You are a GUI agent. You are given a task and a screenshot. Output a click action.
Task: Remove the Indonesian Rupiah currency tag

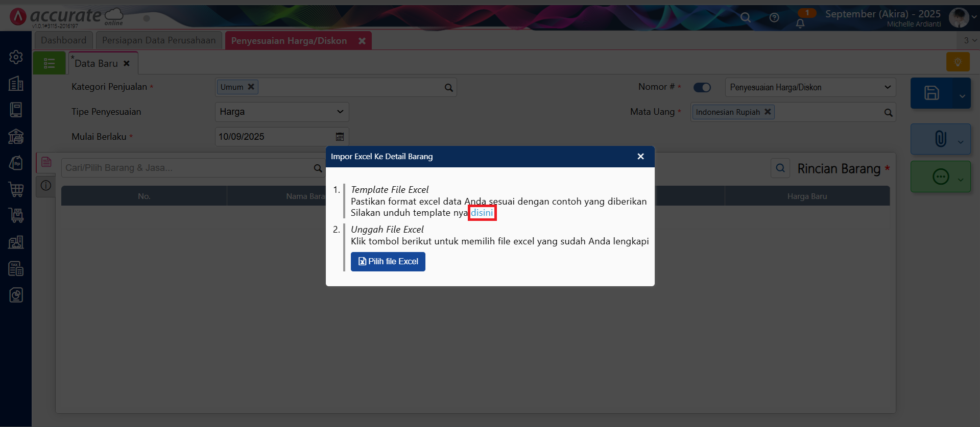click(767, 112)
